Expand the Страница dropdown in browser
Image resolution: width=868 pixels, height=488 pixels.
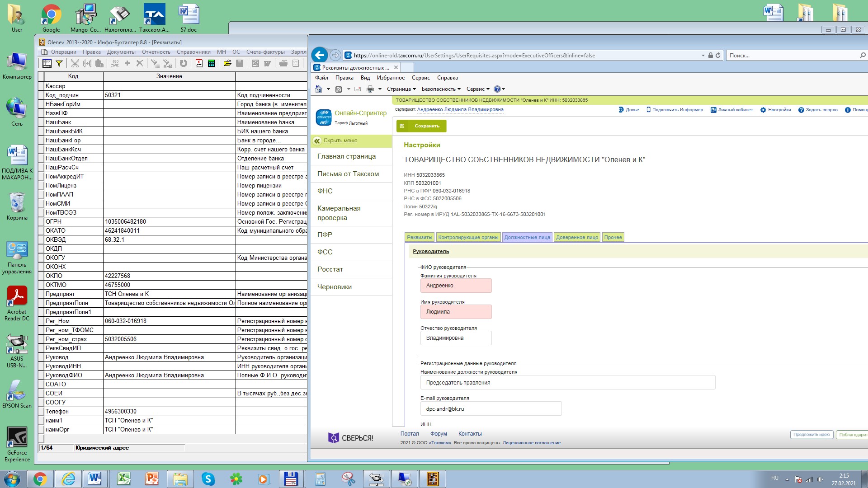(401, 89)
